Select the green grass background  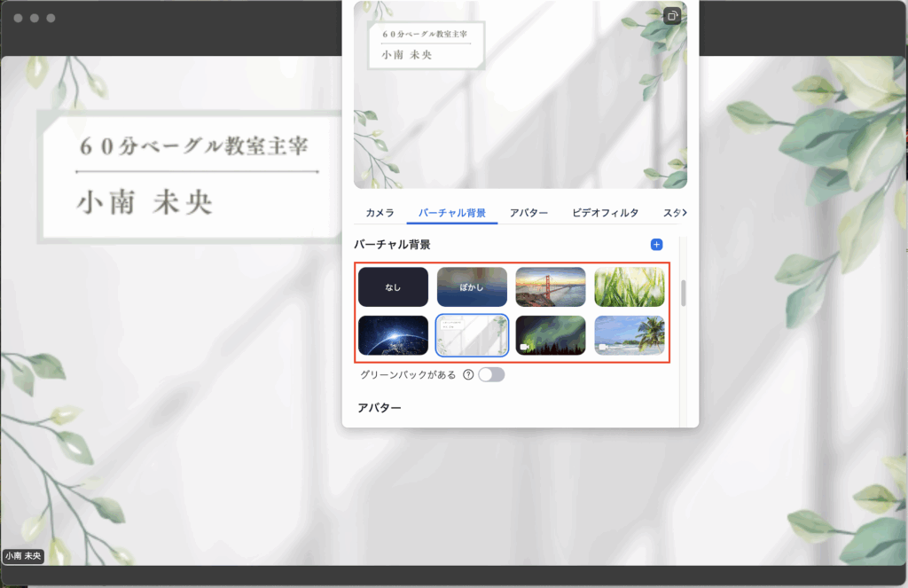click(630, 286)
